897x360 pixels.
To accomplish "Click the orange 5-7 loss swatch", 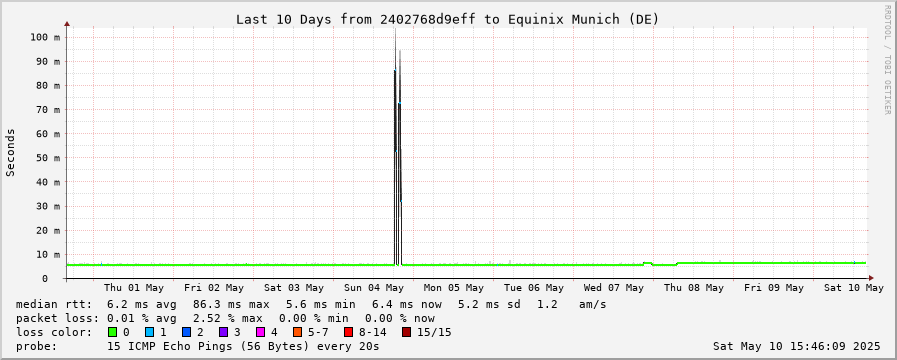I will pos(297,332).
